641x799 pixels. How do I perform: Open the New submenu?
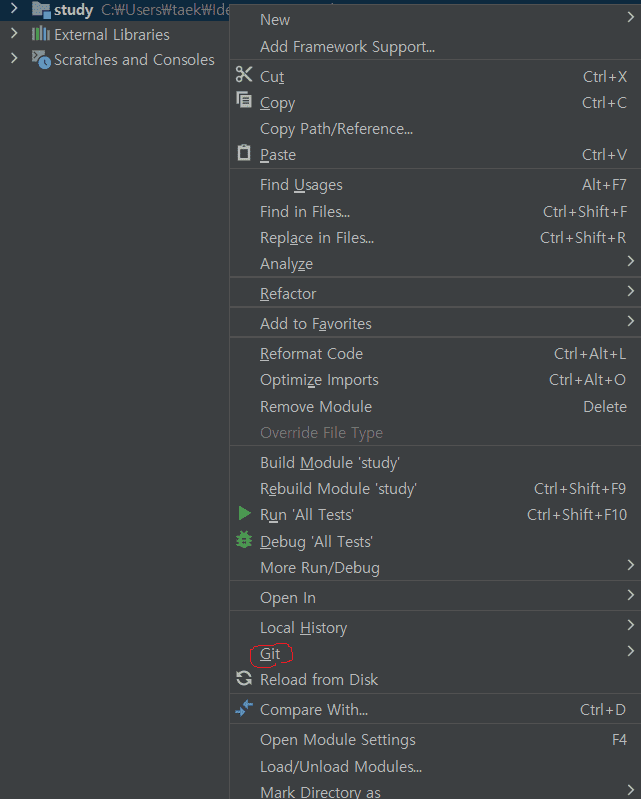tap(275, 19)
